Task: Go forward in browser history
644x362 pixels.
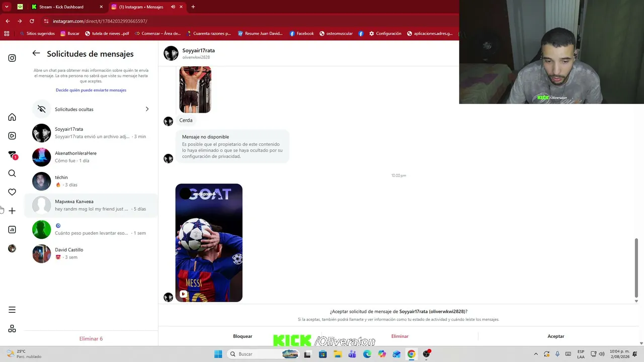Action: tap(20, 21)
